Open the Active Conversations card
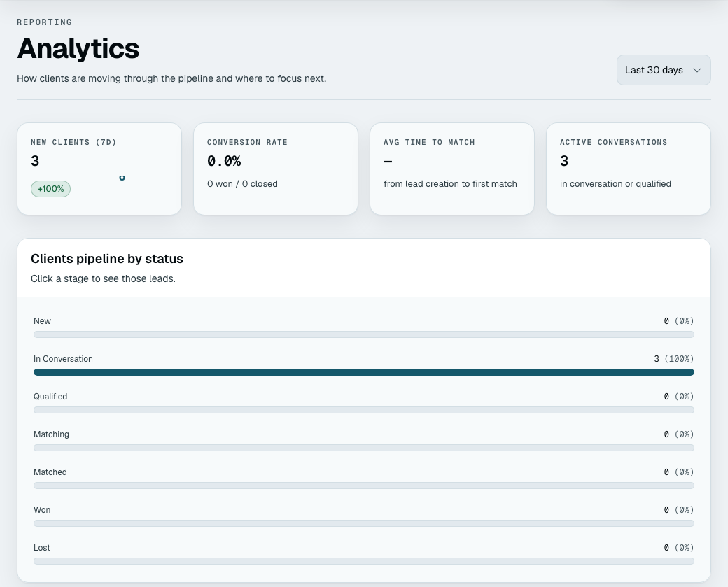The width and height of the screenshot is (728, 587). [x=629, y=169]
